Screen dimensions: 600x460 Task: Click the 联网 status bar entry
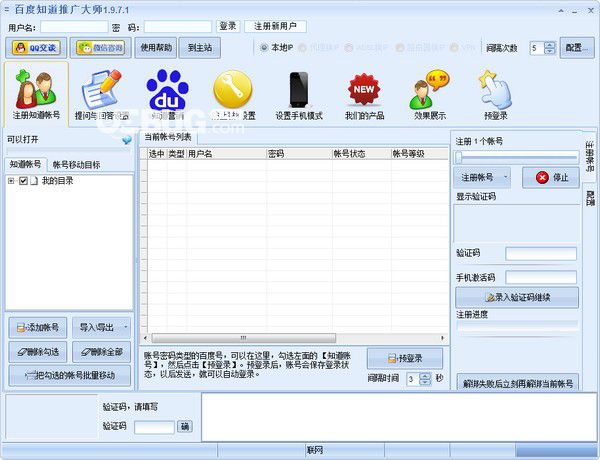[x=315, y=450]
